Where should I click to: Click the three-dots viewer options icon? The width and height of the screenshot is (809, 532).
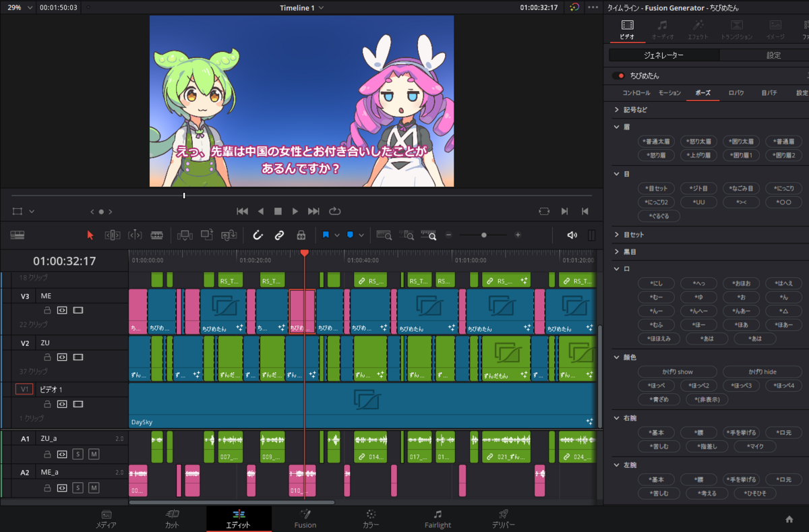[593, 7]
